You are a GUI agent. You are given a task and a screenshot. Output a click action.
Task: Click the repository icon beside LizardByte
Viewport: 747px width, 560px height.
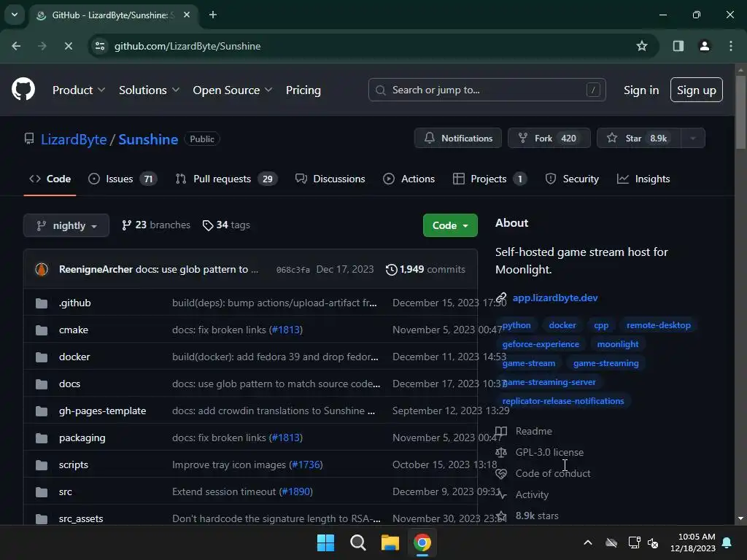pyautogui.click(x=29, y=139)
